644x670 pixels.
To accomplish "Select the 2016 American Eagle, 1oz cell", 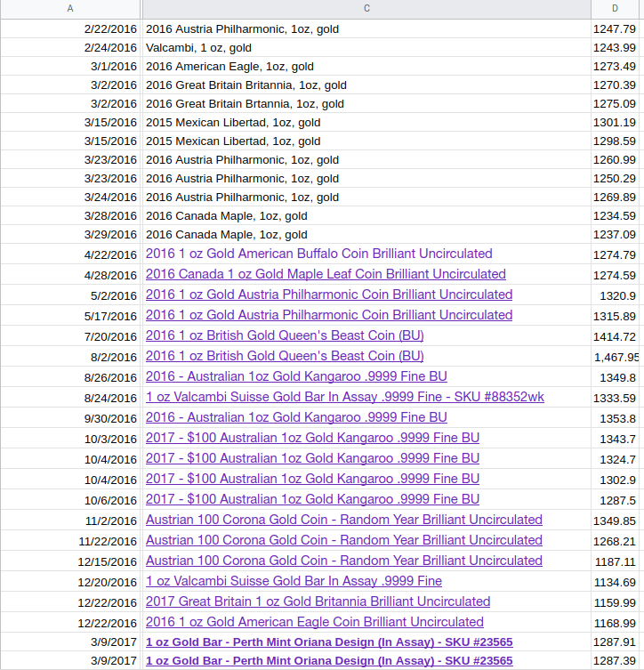I will pos(229,67).
